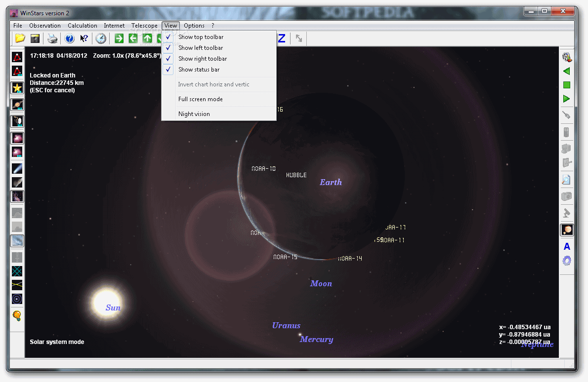The image size is (588, 382).
Task: Toggle the pink nebula icon
Action: pos(17,138)
